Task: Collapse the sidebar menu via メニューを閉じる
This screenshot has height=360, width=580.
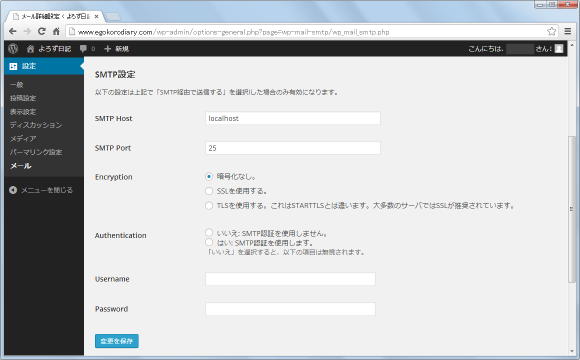Action: click(x=41, y=190)
